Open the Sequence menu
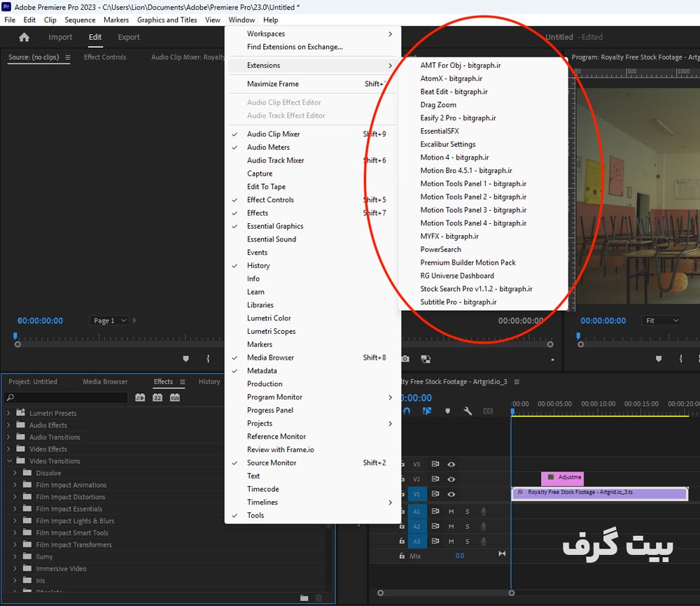Viewport: 700px width, 606px height. pos(80,20)
